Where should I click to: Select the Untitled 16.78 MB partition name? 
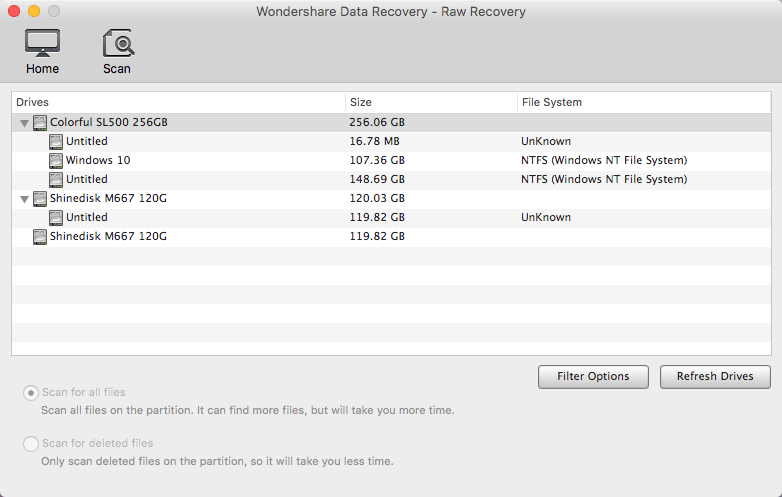click(87, 142)
